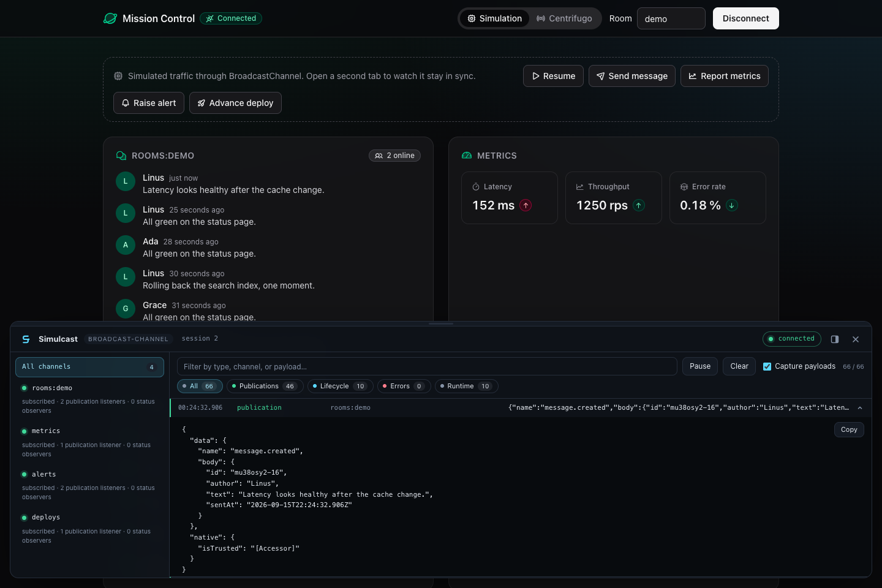Collapse the expanded publication event row

[x=860, y=408]
